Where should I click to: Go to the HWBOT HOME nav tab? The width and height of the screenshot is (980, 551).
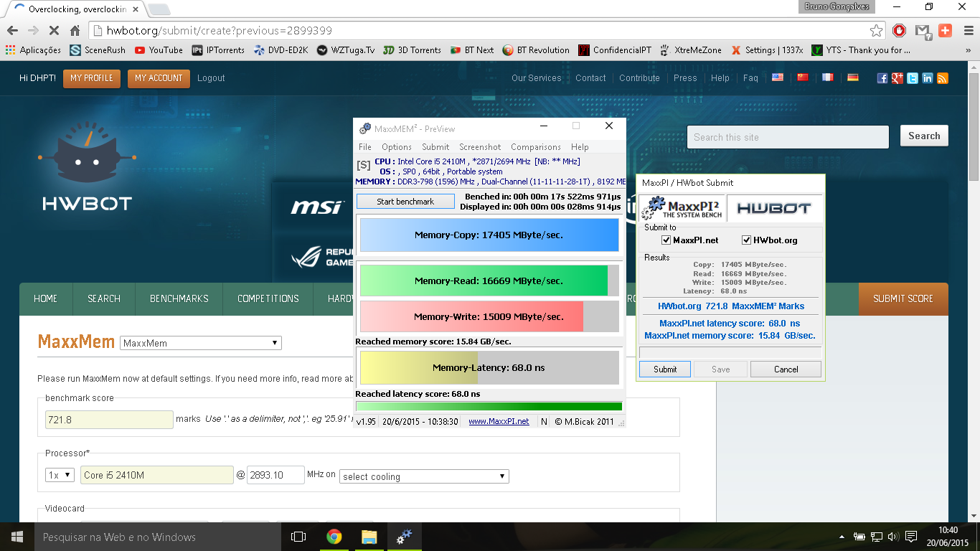pyautogui.click(x=45, y=298)
